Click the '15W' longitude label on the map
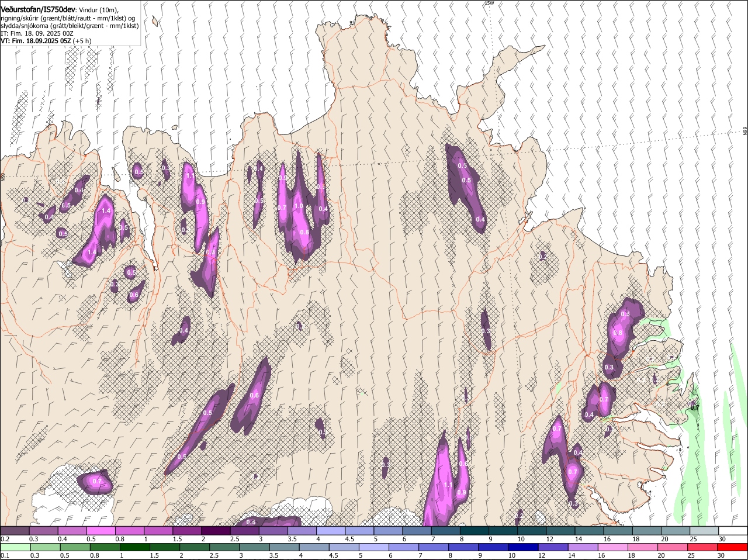Image resolution: width=748 pixels, height=560 pixels. [x=489, y=4]
